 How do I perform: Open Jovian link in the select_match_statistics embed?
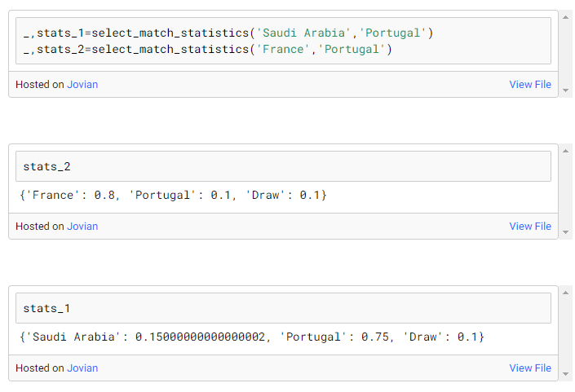tap(82, 85)
